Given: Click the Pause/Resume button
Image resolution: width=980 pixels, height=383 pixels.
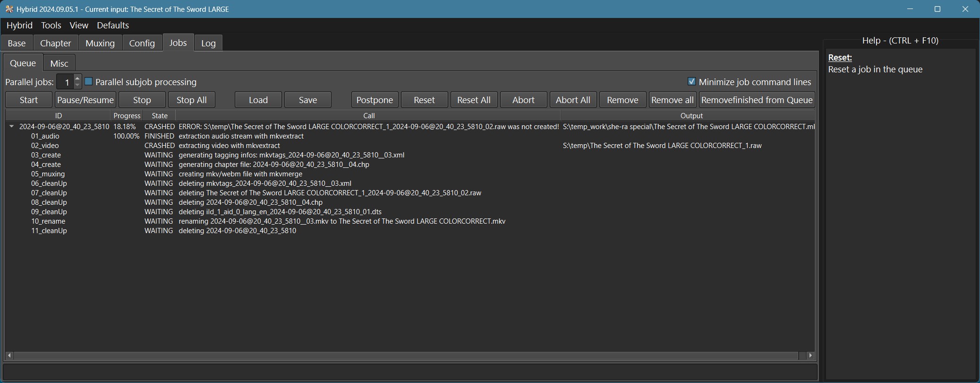Looking at the screenshot, I should coord(85,100).
